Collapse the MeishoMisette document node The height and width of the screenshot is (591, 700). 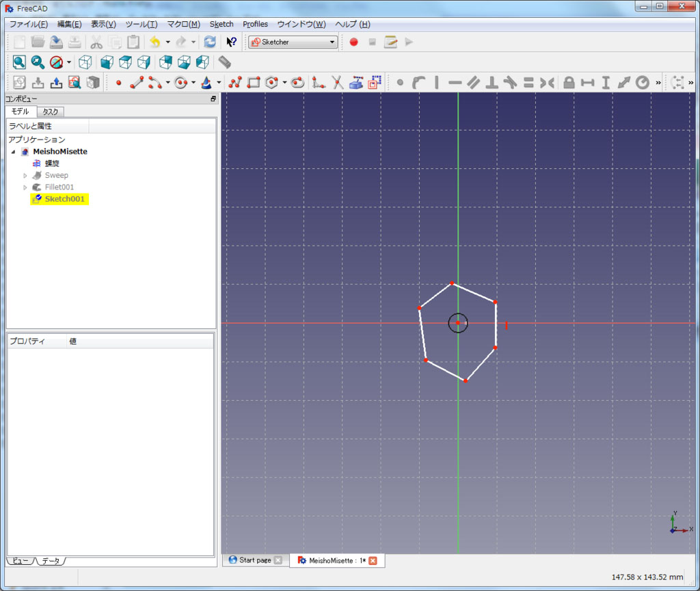click(x=13, y=152)
